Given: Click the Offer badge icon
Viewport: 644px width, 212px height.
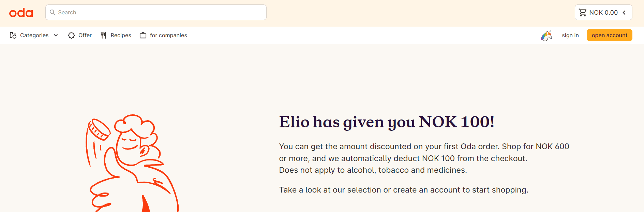Looking at the screenshot, I should pyautogui.click(x=71, y=36).
